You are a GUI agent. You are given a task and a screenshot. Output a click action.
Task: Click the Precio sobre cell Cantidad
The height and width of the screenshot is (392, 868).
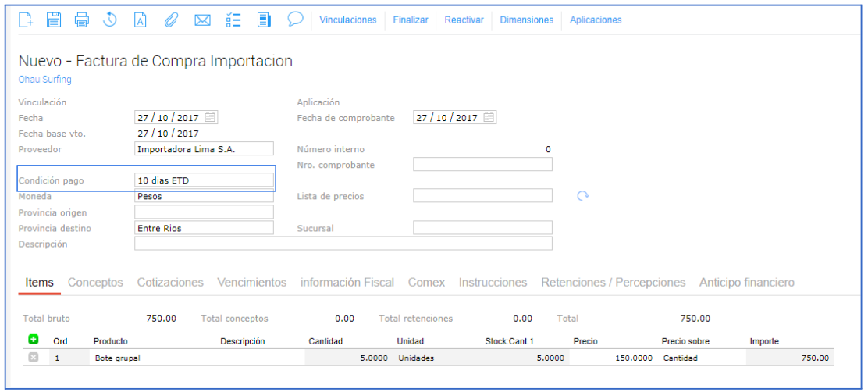702,358
